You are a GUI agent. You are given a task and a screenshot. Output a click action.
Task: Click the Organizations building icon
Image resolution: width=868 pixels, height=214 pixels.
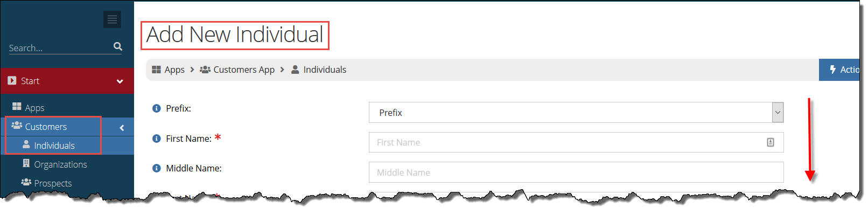[26, 163]
